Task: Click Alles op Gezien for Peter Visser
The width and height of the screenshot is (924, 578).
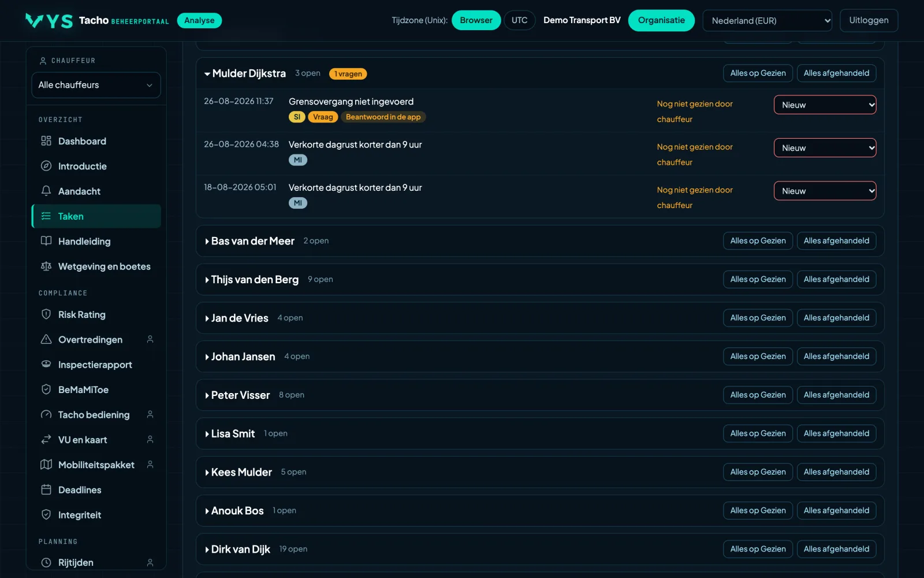Action: (x=758, y=395)
